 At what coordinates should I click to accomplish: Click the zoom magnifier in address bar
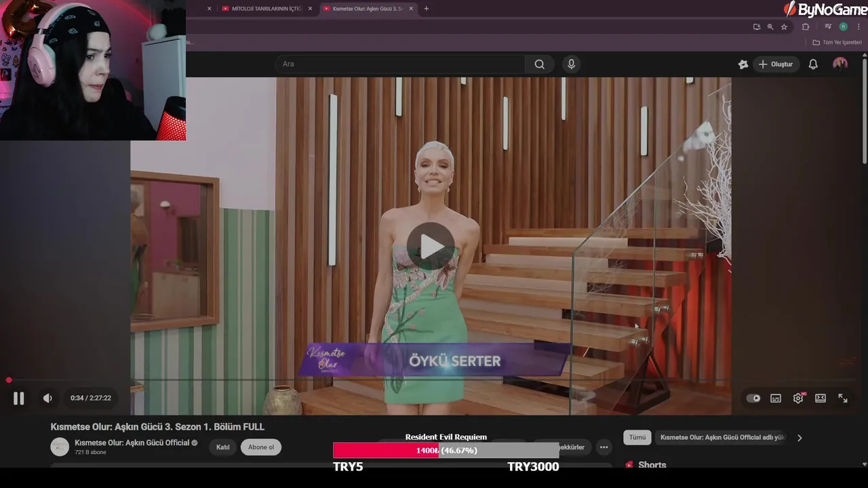[770, 27]
